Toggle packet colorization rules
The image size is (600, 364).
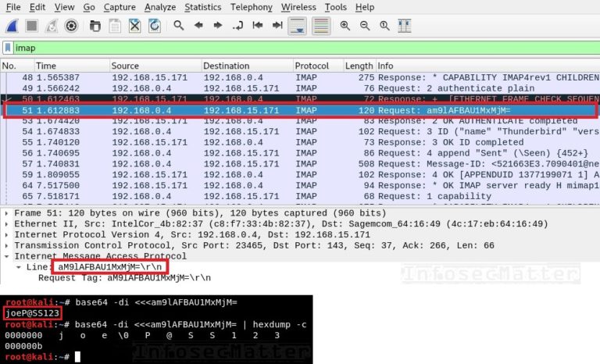[x=321, y=26]
